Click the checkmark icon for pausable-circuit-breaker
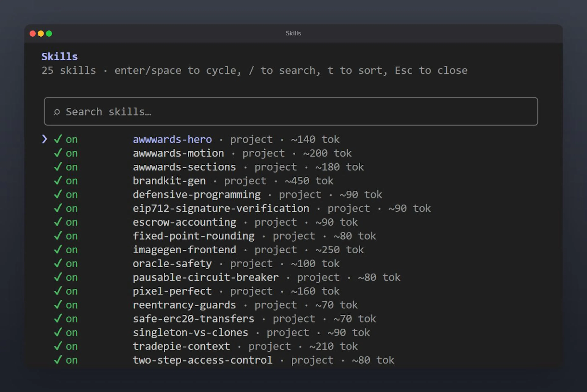This screenshot has width=587, height=392. 58,277
